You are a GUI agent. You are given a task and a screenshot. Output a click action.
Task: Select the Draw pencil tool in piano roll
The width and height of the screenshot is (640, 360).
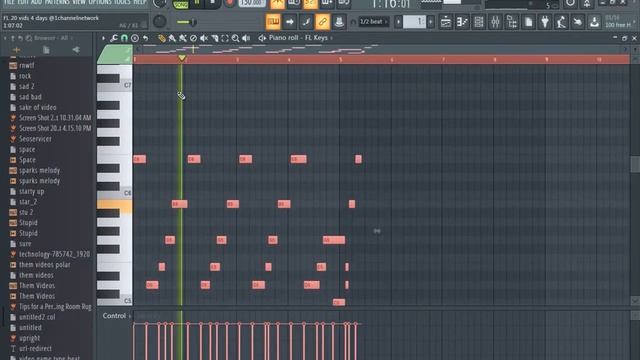[162, 38]
